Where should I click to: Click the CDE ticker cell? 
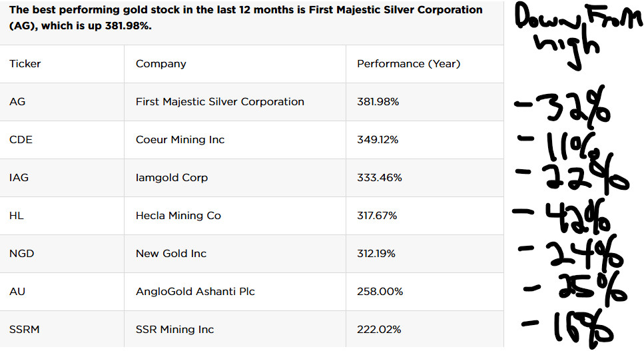[x=21, y=140]
